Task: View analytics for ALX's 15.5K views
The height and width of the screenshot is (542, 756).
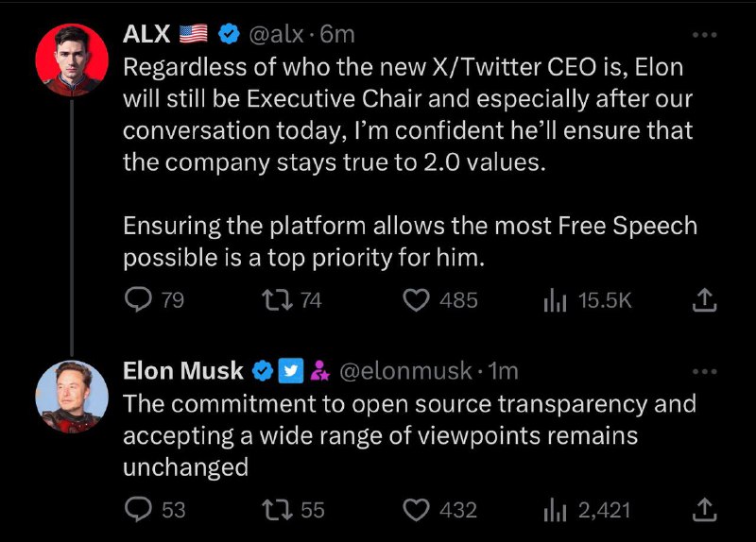Action: (554, 300)
